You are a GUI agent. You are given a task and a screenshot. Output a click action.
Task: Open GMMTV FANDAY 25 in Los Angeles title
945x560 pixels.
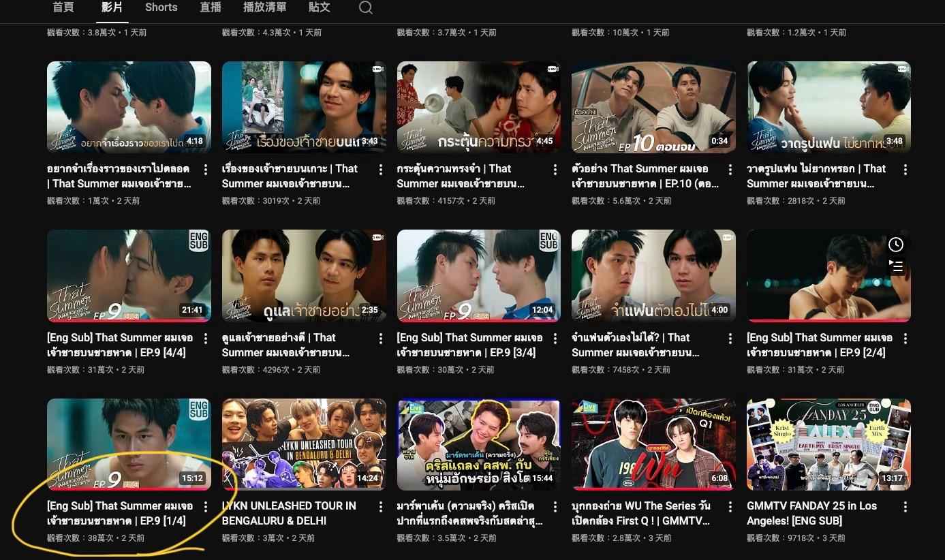click(811, 513)
